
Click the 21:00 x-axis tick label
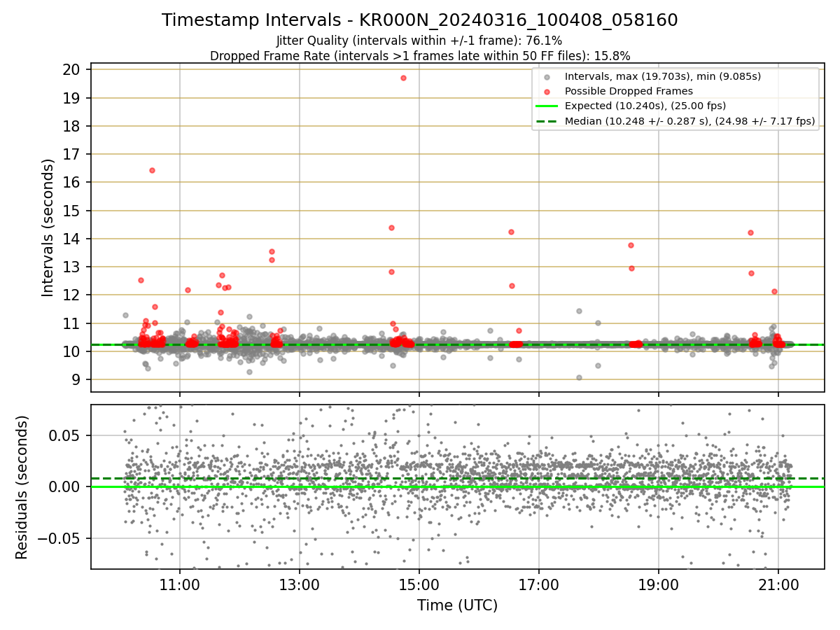[779, 584]
